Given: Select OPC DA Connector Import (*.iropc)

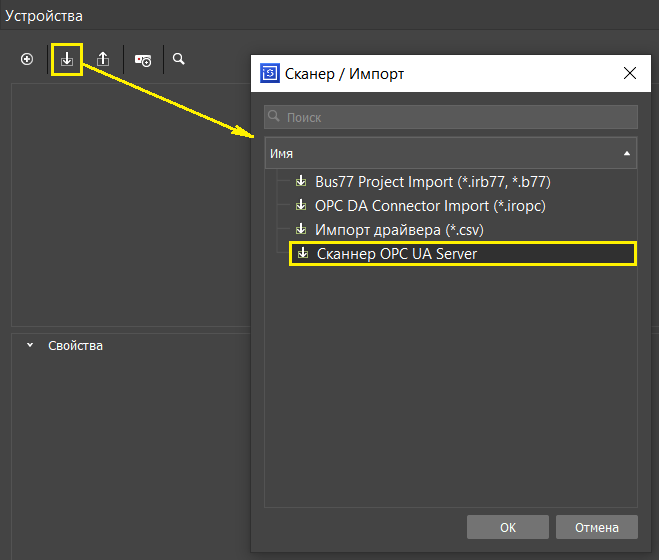Looking at the screenshot, I should point(430,206).
